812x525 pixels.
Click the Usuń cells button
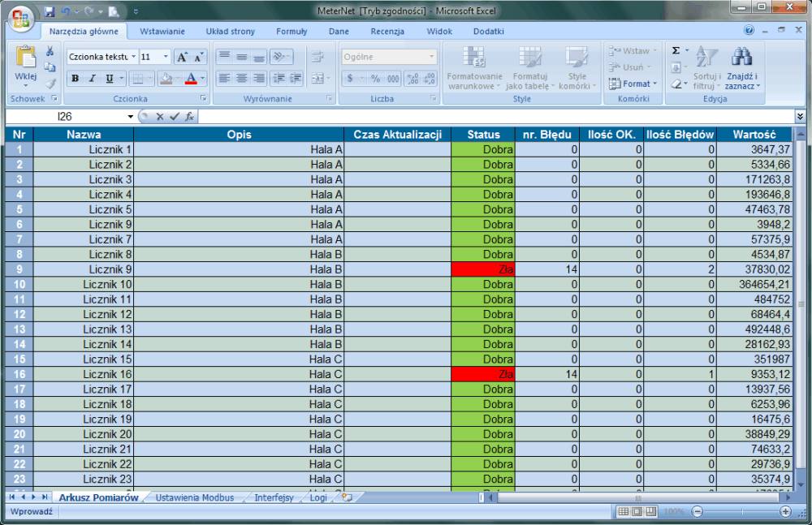630,67
